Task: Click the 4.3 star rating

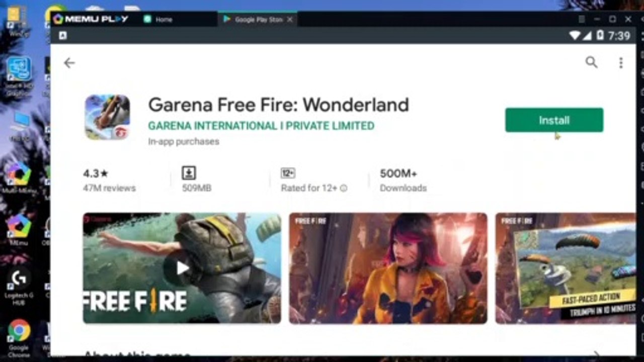Action: pos(96,173)
